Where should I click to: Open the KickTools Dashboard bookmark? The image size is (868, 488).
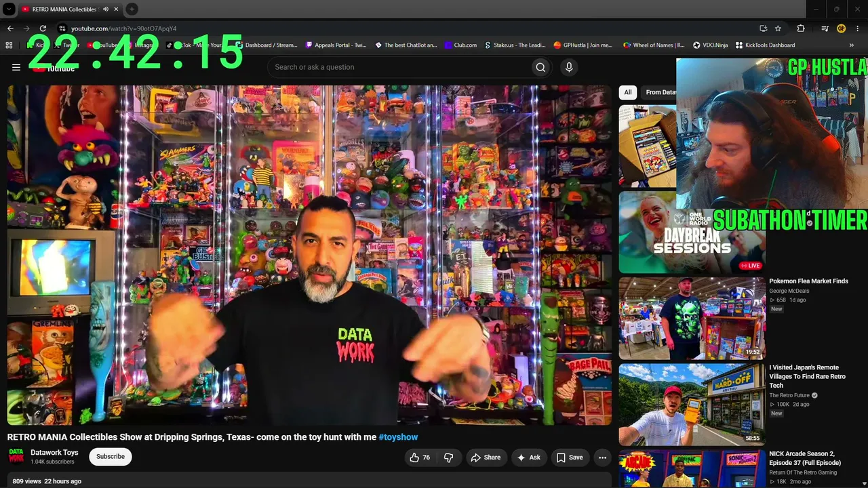765,45
